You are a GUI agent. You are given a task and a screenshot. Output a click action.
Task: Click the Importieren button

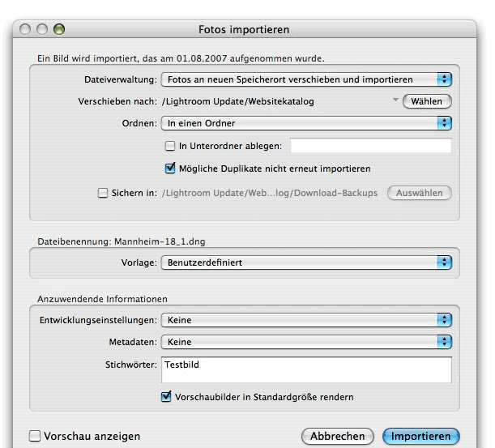[x=420, y=437]
